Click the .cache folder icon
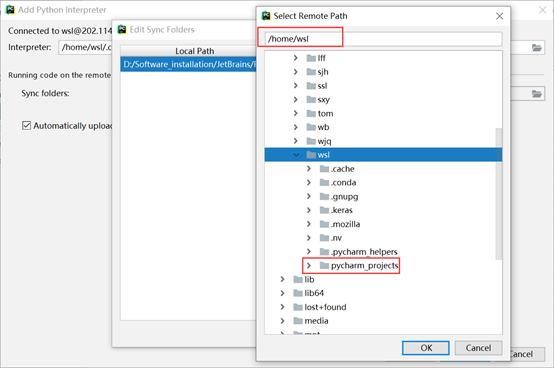554x368 pixels. tap(324, 169)
